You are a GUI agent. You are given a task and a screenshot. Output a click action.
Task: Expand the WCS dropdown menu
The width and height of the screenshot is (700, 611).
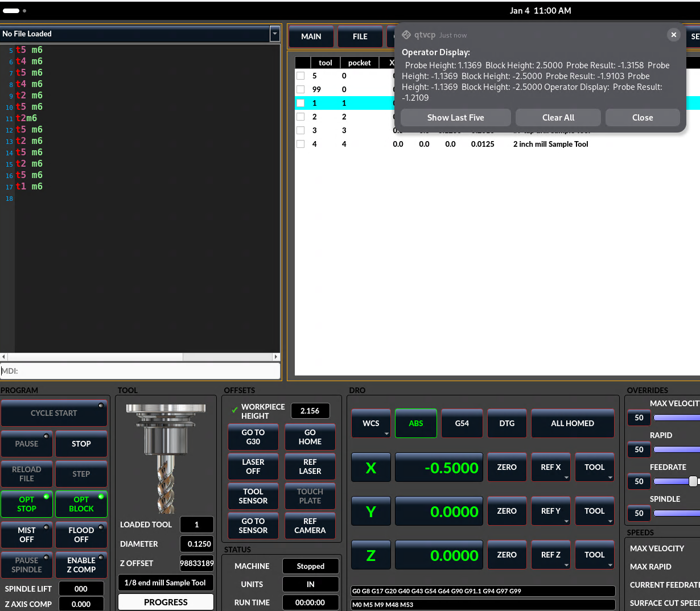pos(371,423)
